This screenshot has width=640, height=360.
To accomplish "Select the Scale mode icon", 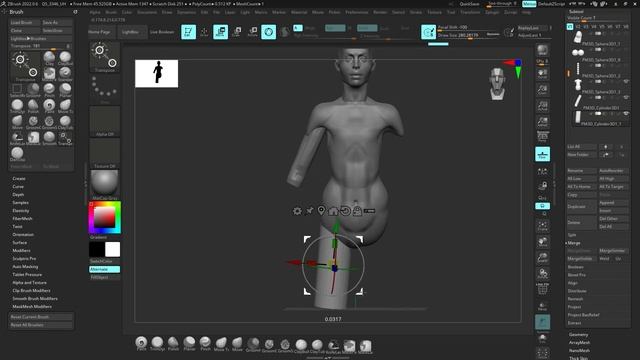I will (236, 32).
